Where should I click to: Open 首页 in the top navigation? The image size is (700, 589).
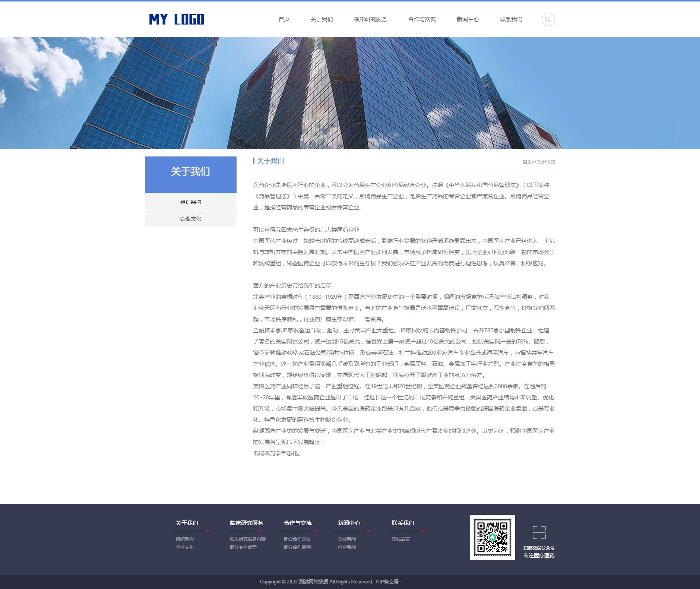284,19
